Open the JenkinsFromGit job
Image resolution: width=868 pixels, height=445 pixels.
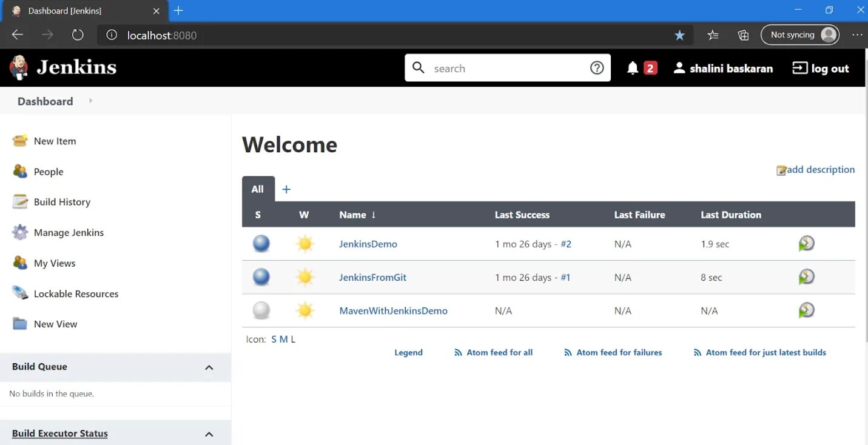(372, 277)
